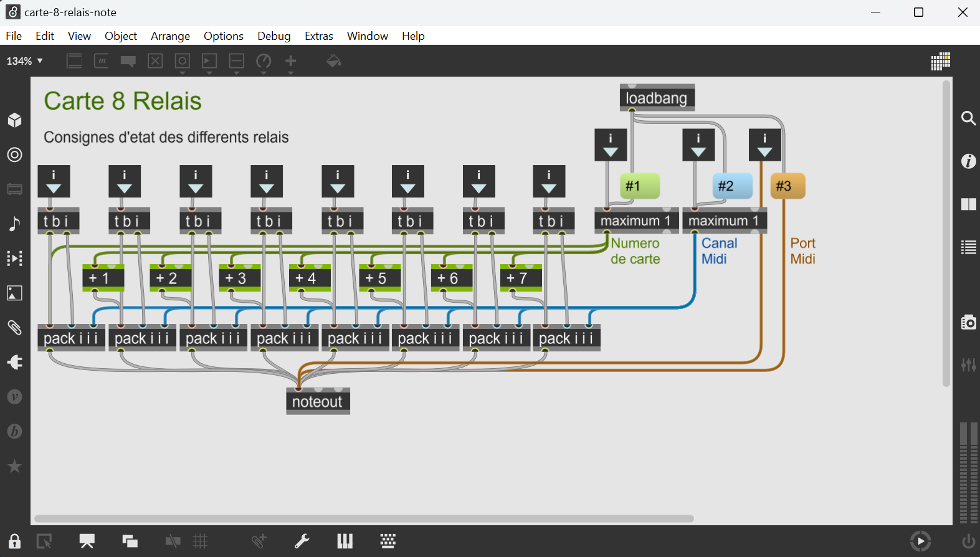Select the loadbang object
This screenshot has height=557, width=980.
[x=657, y=98]
